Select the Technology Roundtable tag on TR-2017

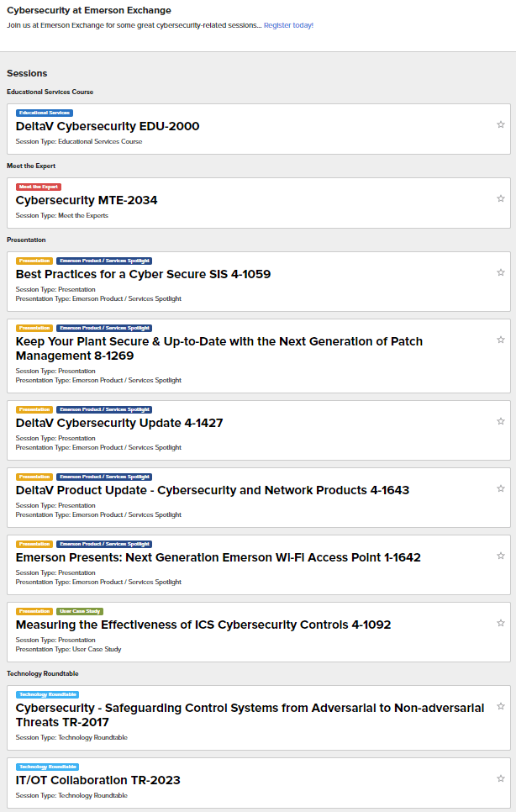pyautogui.click(x=47, y=695)
